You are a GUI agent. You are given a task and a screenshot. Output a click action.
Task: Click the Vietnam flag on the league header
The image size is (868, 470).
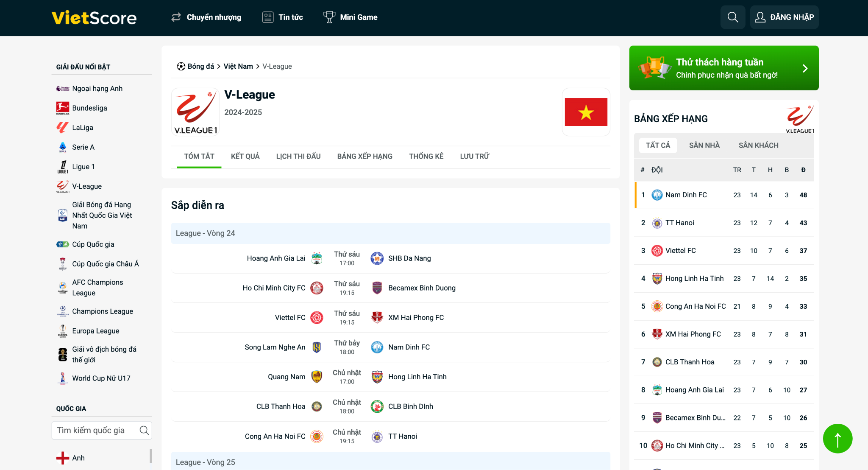coord(586,112)
